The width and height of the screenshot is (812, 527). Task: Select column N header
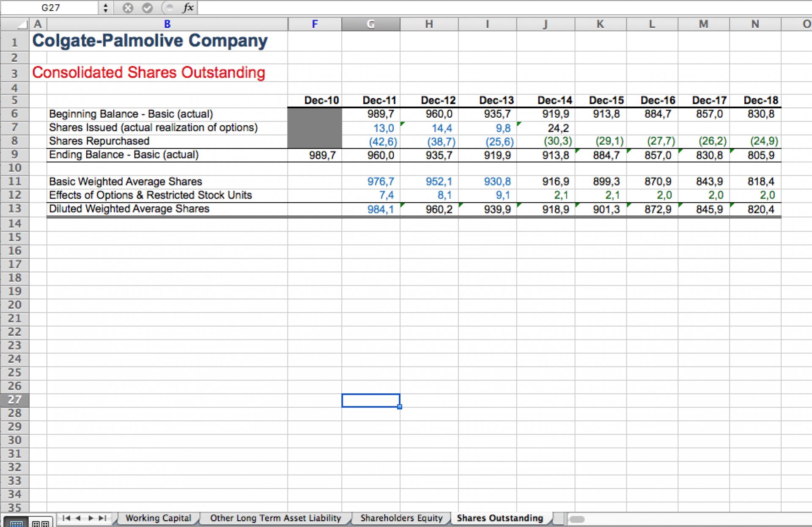tap(755, 24)
